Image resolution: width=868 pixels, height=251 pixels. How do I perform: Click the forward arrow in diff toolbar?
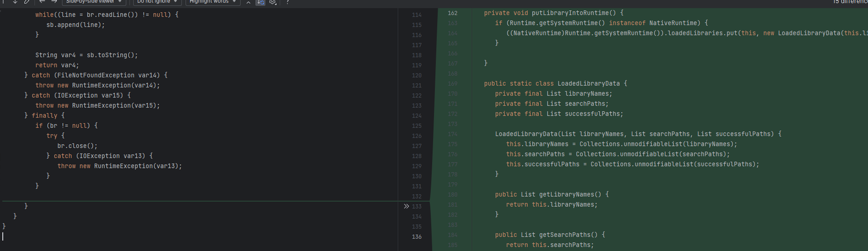pyautogui.click(x=54, y=2)
